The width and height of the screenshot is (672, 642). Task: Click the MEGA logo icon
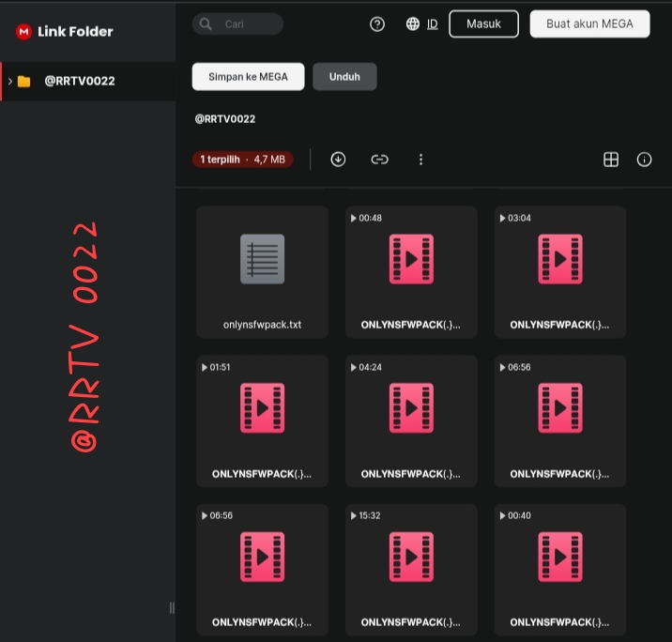click(23, 31)
